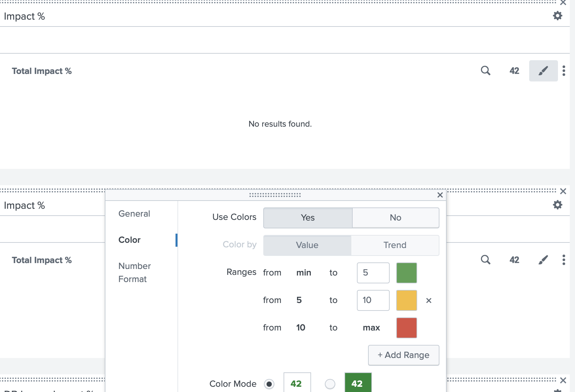Image resolution: width=575 pixels, height=392 pixels.
Task: Click the range input containing 5
Action: coord(373,273)
